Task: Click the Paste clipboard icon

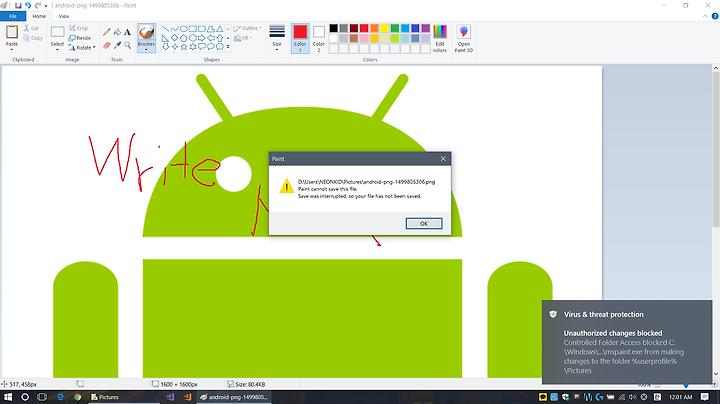Action: (11, 31)
